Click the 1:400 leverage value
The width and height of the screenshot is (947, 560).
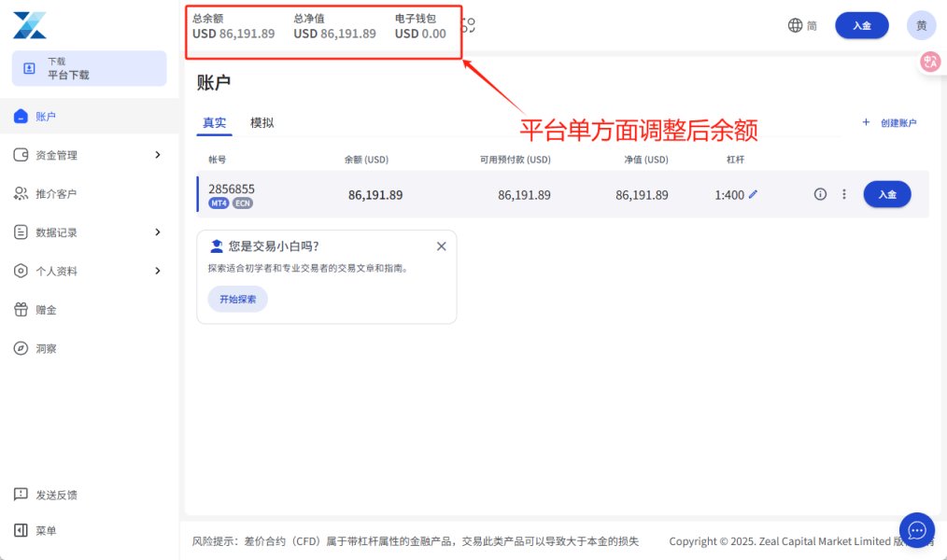(729, 195)
